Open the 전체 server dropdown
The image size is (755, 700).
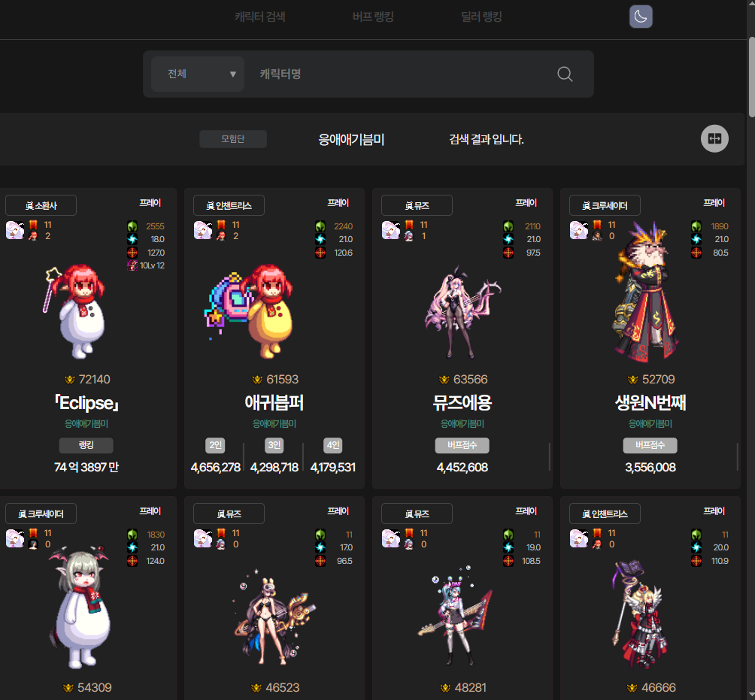(x=198, y=74)
